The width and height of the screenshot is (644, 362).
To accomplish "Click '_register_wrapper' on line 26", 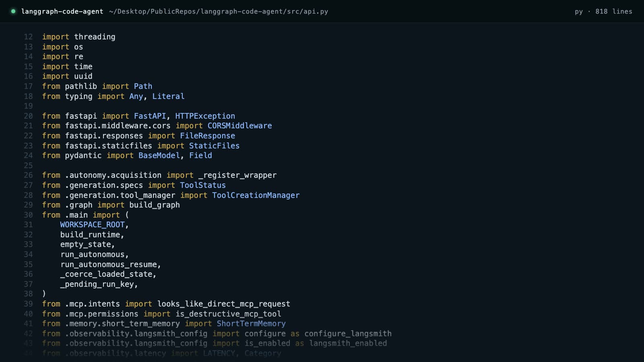I will point(237,175).
